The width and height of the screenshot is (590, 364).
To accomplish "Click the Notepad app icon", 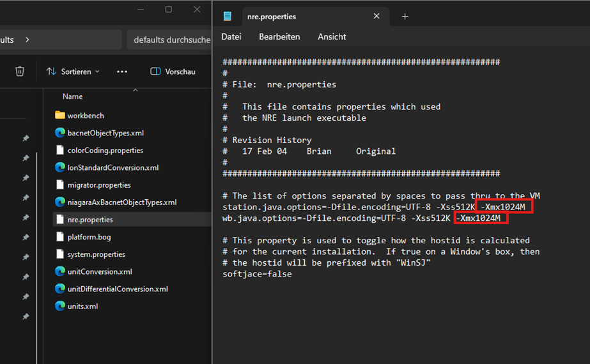I will pos(228,16).
